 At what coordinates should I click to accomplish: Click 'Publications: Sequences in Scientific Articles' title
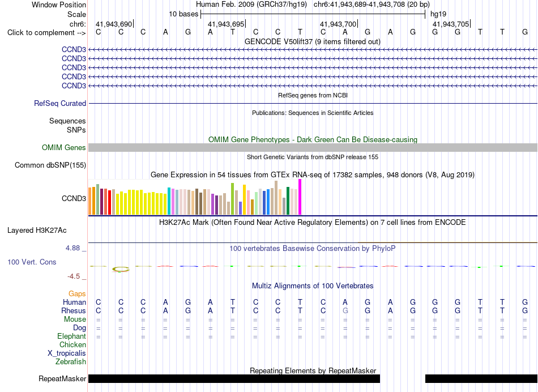313,113
